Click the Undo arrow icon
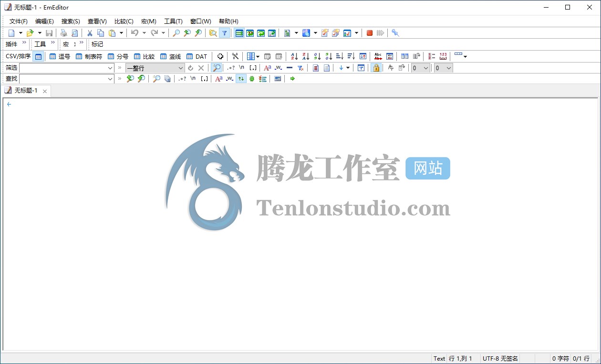 [x=135, y=33]
